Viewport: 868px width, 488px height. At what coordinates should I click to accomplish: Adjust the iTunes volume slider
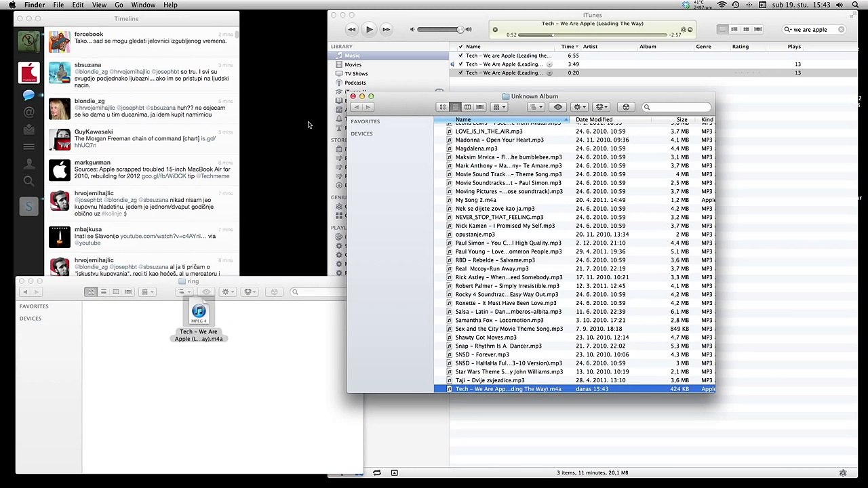point(440,29)
